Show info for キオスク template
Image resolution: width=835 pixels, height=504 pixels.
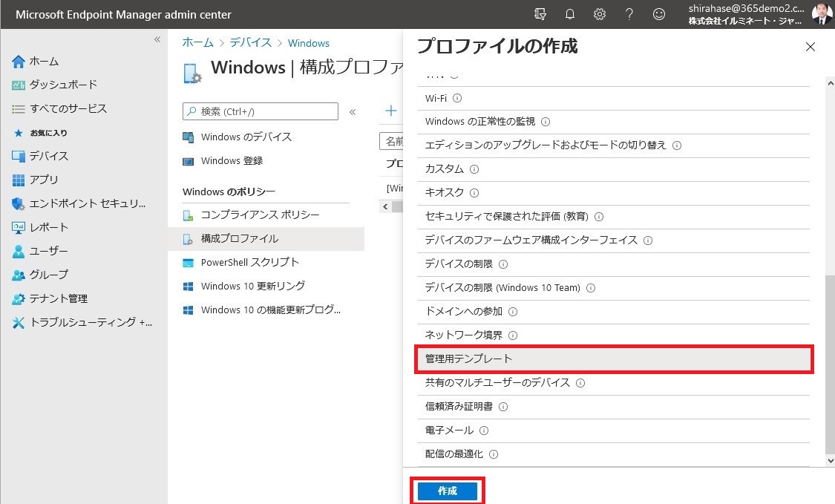(474, 193)
